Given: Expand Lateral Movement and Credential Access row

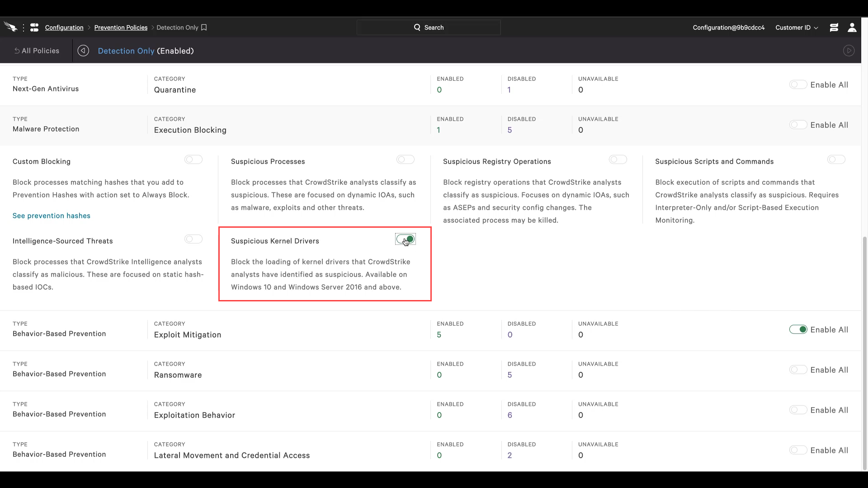Looking at the screenshot, I should [x=430, y=451].
